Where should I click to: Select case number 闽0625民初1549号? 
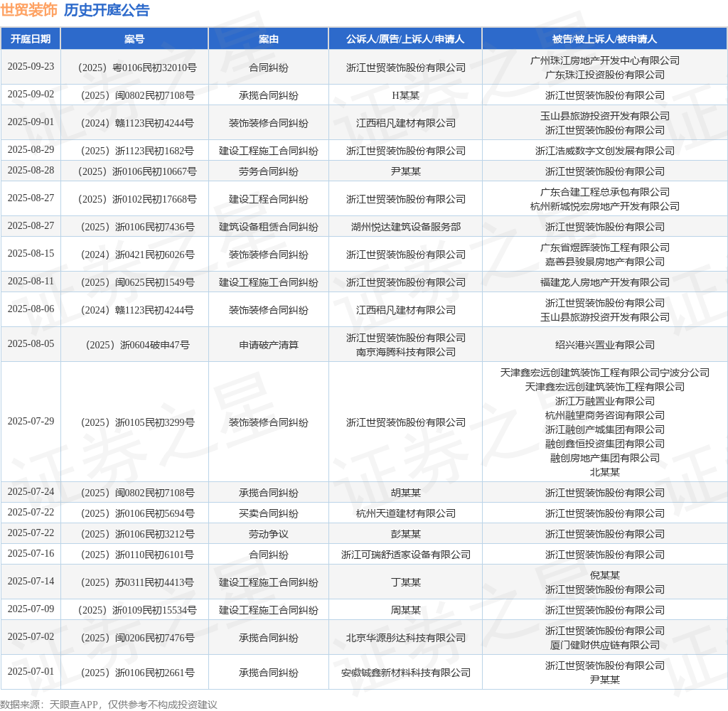click(137, 282)
